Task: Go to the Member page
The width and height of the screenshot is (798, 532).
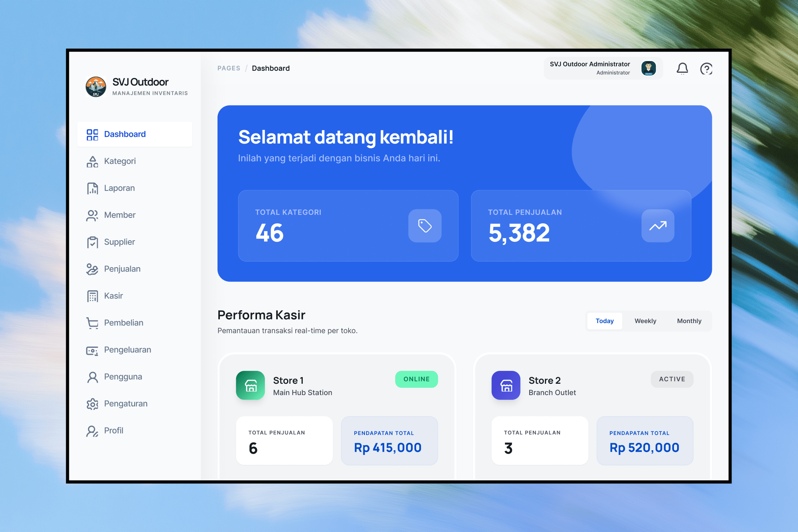Action: click(135, 215)
